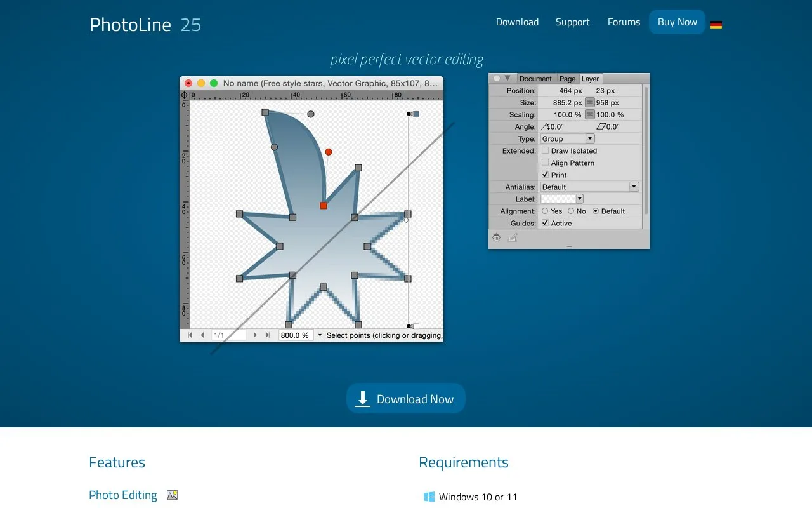This screenshot has height=508, width=812.
Task: Click the Scaling proportion link icon
Action: click(589, 114)
